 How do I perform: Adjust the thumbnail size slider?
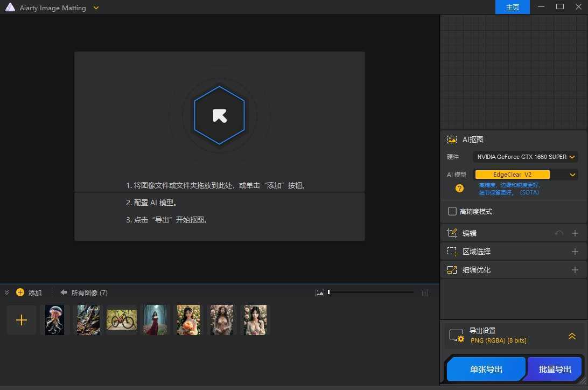tap(329, 292)
